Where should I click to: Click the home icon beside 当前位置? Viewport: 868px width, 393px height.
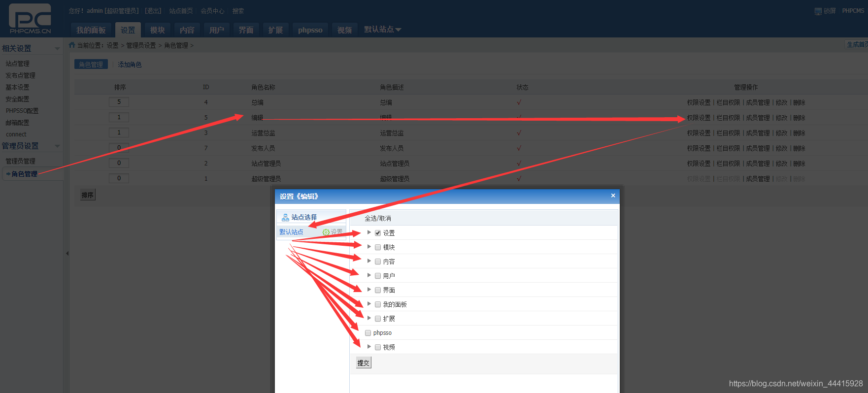pyautogui.click(x=72, y=45)
